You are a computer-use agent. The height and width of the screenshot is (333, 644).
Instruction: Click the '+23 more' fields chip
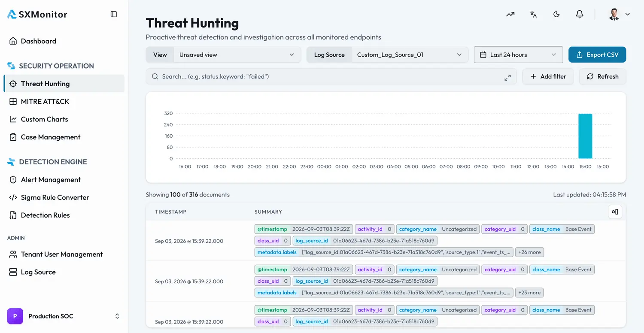(x=529, y=293)
